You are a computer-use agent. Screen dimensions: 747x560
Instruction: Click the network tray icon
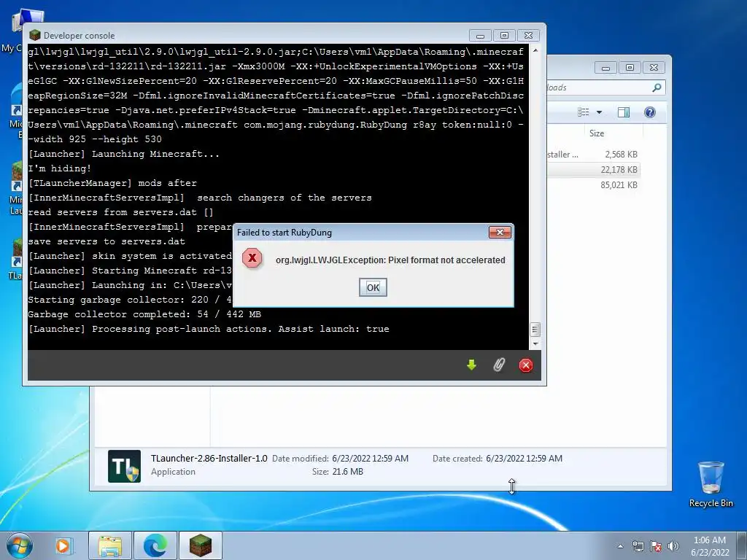point(638,546)
